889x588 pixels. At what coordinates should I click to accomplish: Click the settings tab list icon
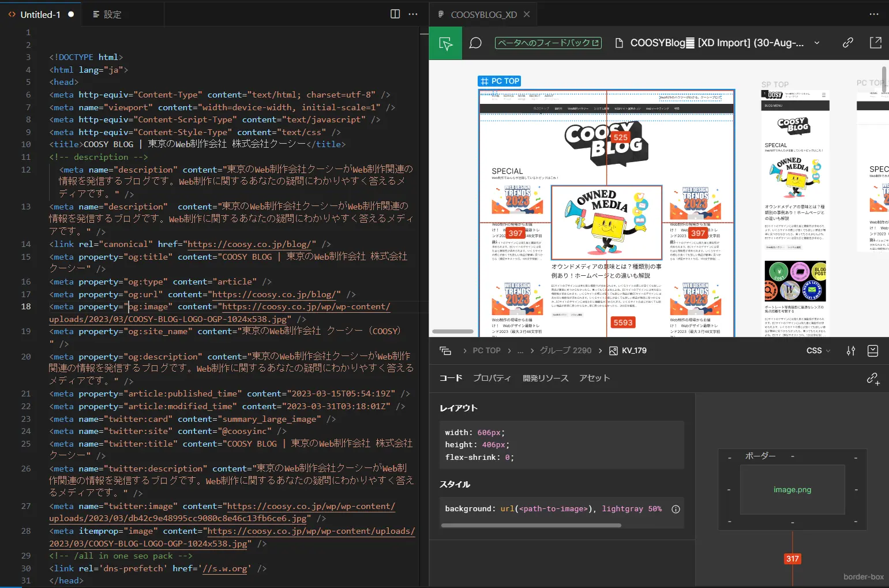click(x=96, y=14)
